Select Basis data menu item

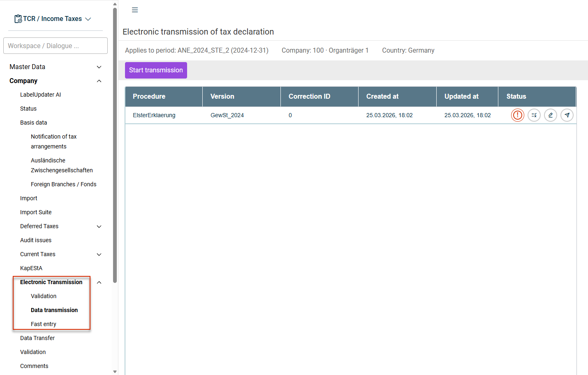[34, 123]
